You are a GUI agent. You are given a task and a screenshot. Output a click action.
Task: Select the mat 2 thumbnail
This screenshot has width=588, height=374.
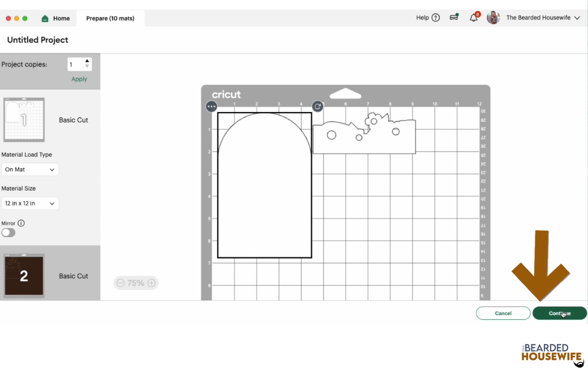point(24,275)
